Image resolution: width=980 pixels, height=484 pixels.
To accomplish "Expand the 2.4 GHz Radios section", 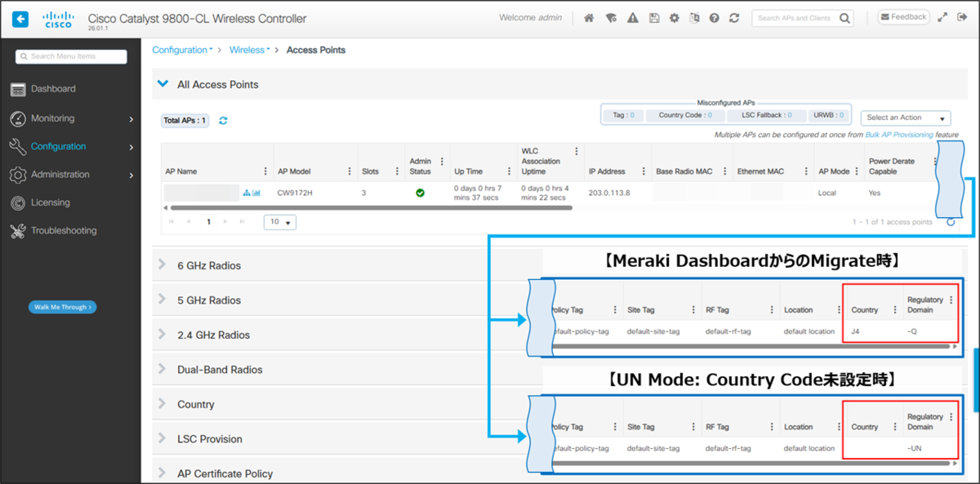I will [x=162, y=335].
